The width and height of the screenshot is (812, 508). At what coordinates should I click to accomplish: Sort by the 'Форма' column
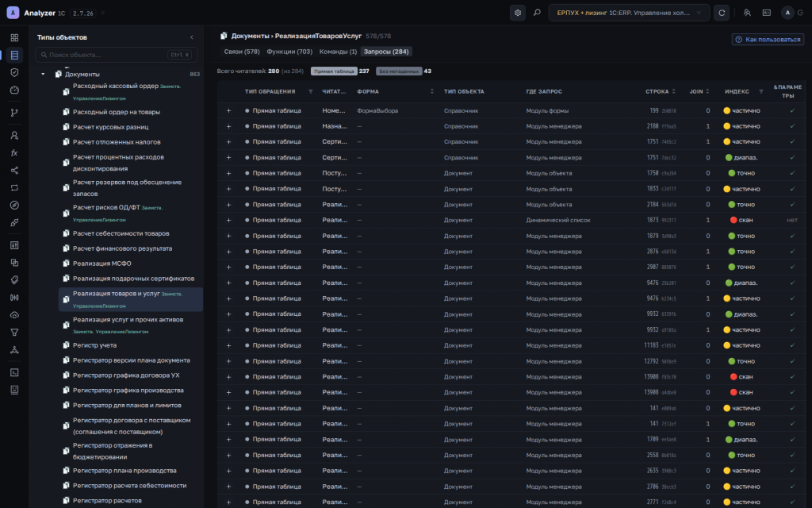coord(432,92)
